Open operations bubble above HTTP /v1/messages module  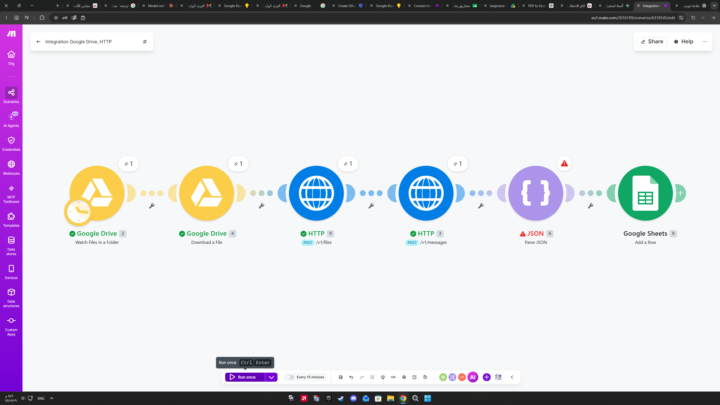[458, 164]
